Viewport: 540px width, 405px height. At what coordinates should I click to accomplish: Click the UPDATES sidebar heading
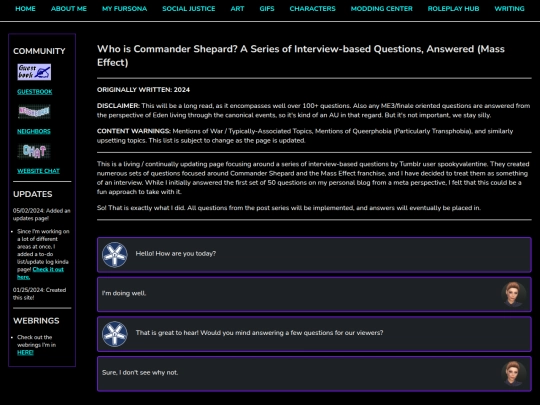pos(33,194)
